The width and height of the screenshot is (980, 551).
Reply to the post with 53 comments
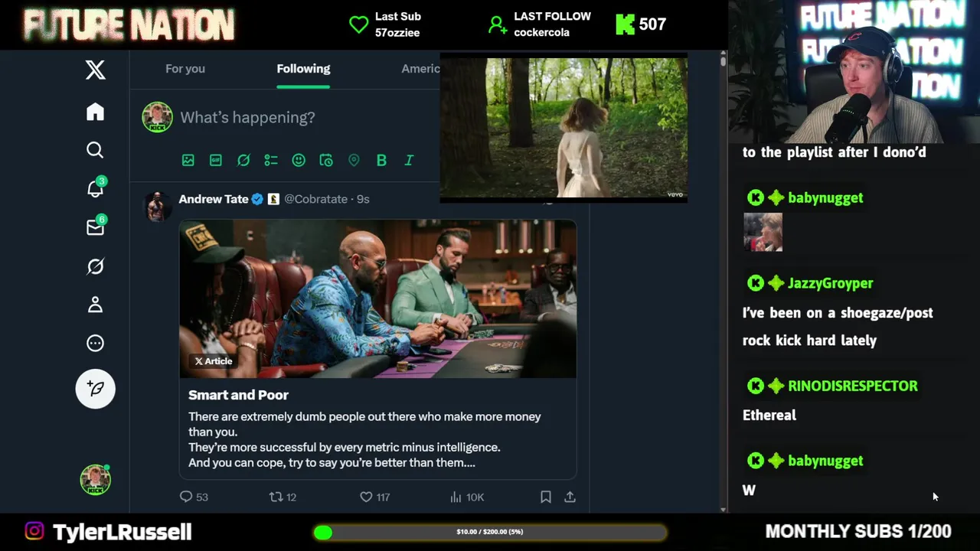tap(194, 497)
